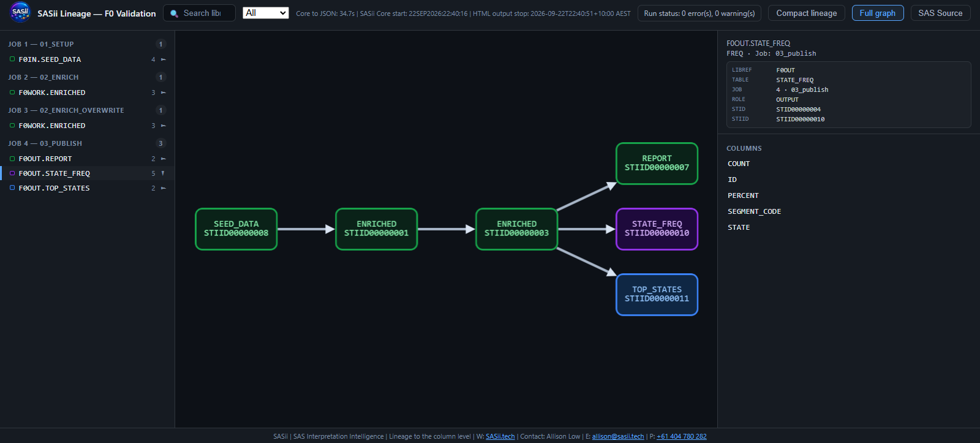
Task: Click the magnifier icon in the search box
Action: 174,13
